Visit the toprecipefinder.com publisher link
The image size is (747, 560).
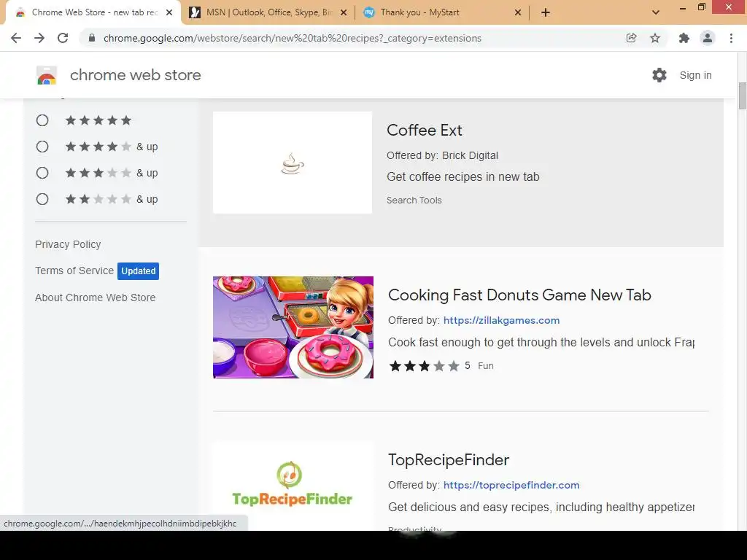511,485
